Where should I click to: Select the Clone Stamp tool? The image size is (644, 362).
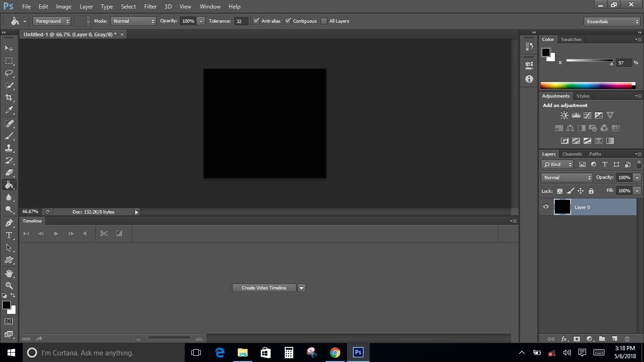click(9, 148)
